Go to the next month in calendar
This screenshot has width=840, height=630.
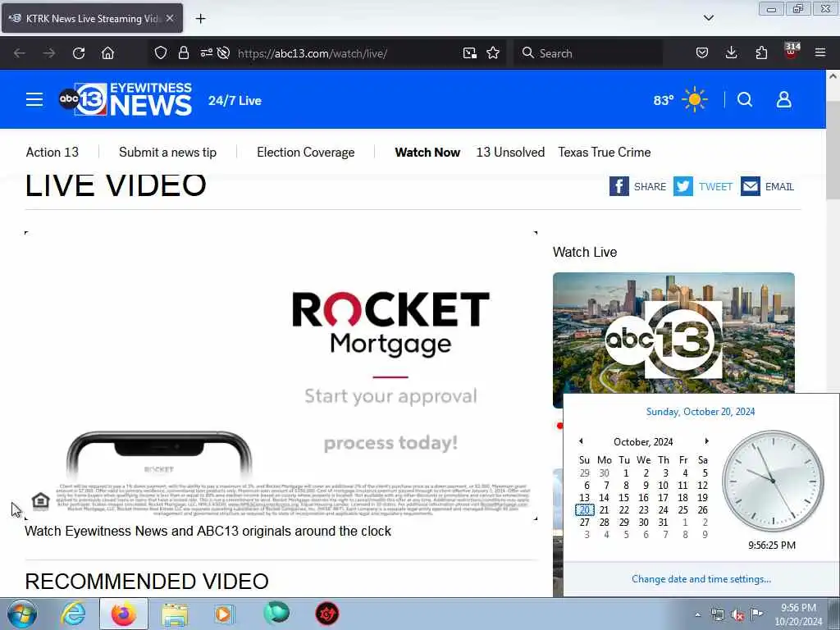click(706, 441)
